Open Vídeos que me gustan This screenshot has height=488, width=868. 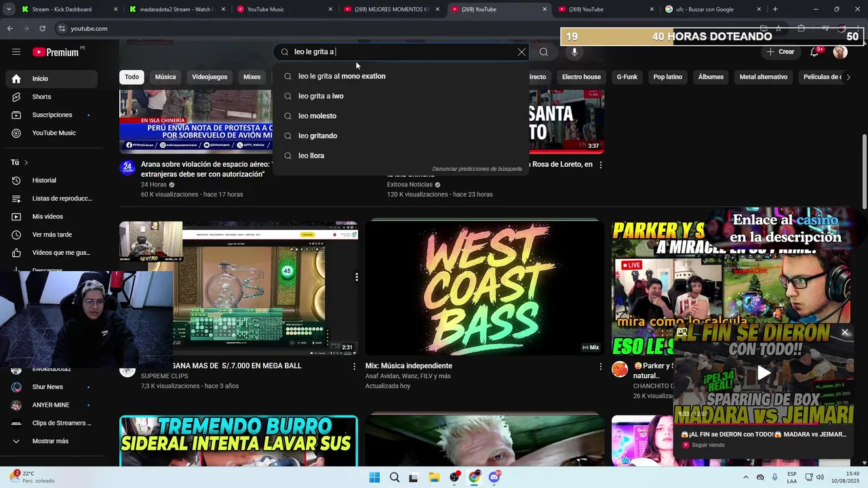[x=52, y=253]
